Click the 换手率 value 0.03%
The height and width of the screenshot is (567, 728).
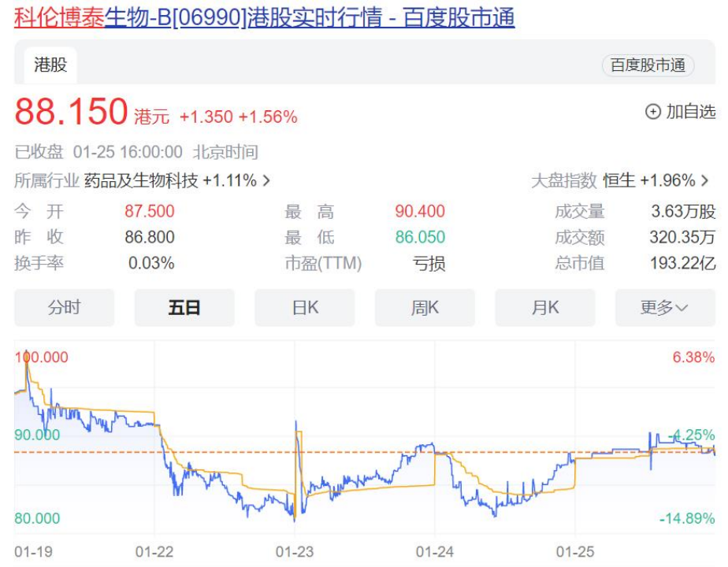pos(151,263)
